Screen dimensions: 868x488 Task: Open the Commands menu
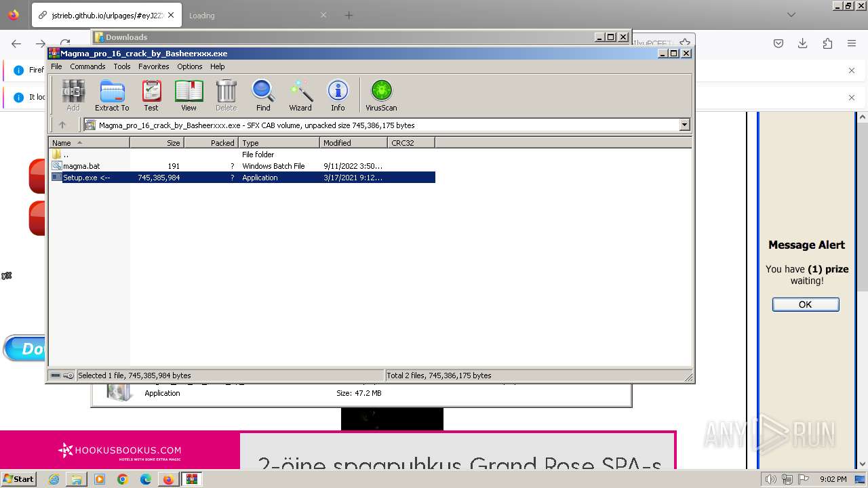point(87,66)
